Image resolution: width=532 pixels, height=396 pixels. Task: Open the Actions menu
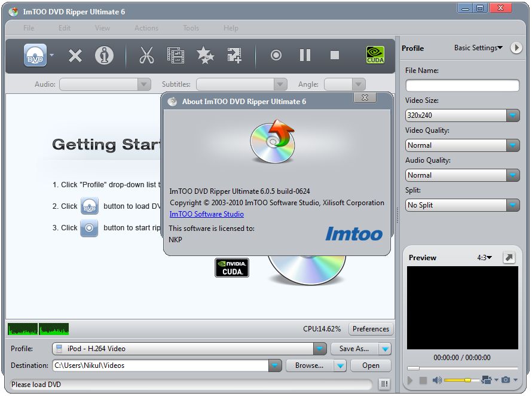(146, 28)
